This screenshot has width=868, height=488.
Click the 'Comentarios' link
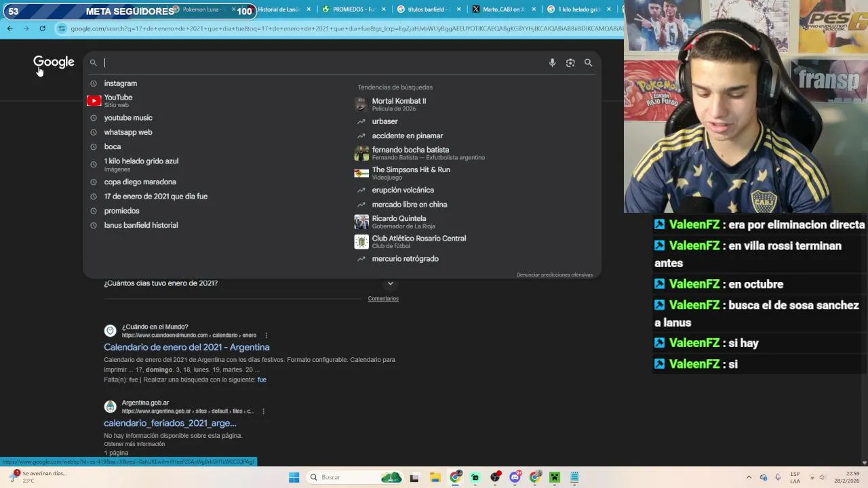pyautogui.click(x=383, y=299)
